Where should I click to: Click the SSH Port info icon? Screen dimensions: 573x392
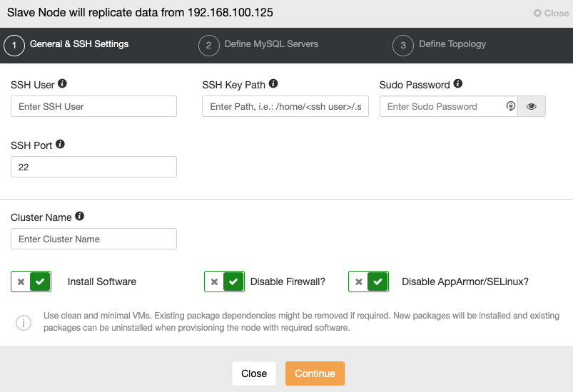point(60,144)
